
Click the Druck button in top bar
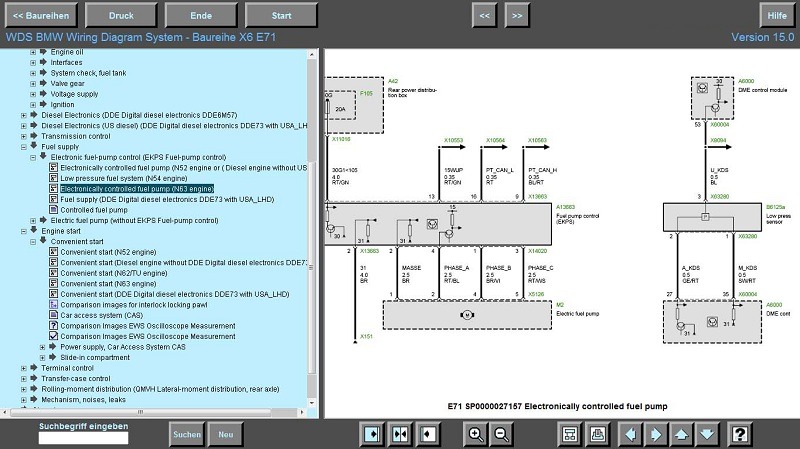pyautogui.click(x=121, y=15)
